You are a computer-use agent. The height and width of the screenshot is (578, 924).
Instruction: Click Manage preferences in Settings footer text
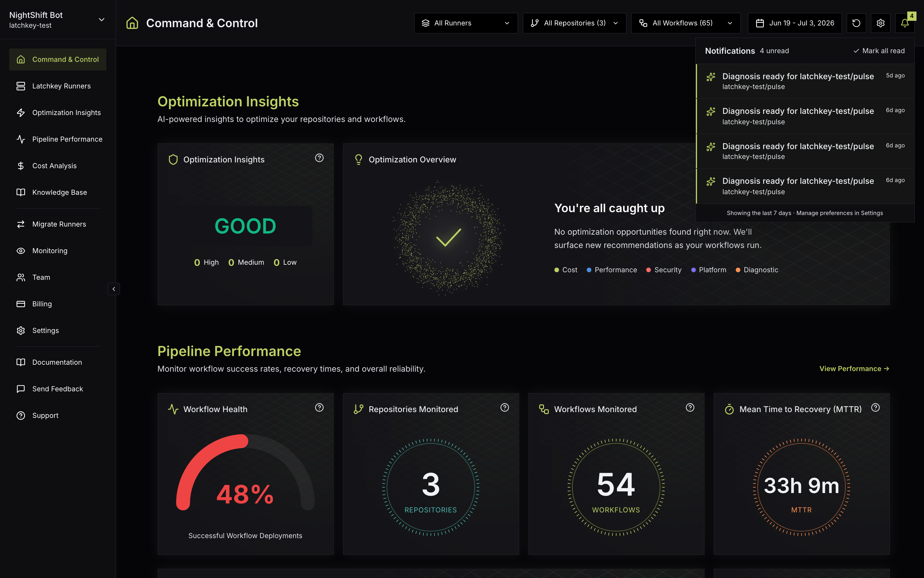839,213
